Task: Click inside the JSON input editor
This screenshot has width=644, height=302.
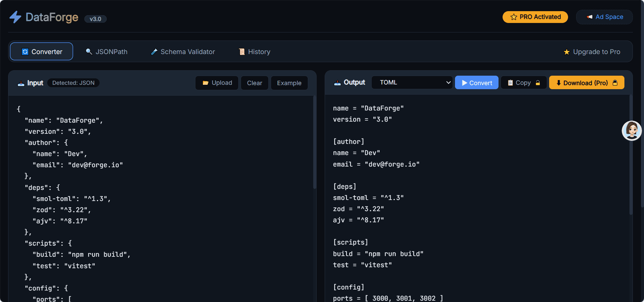Action: coord(161,199)
